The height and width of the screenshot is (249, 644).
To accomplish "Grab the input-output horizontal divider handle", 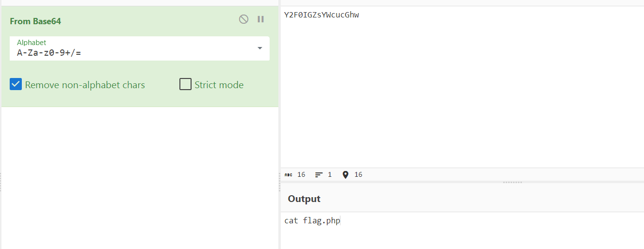I will (513, 182).
